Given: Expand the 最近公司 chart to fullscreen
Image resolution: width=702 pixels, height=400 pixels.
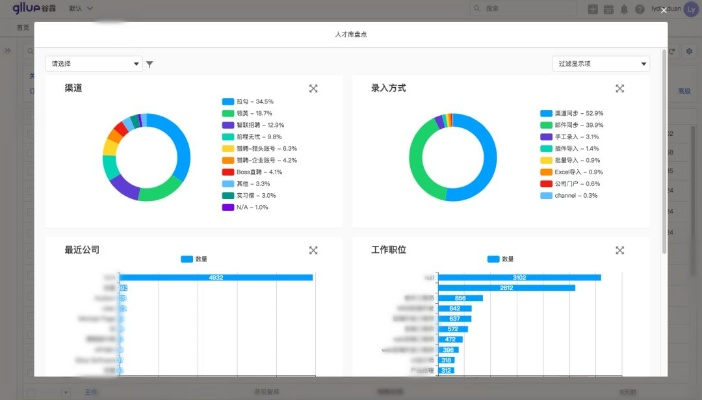Looking at the screenshot, I should click(x=313, y=250).
